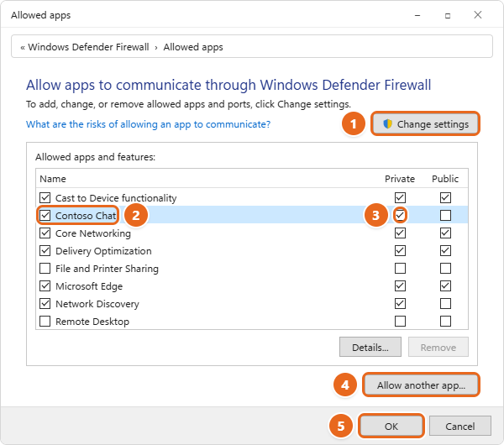
Task: Click Allow another app button
Action: coord(421,385)
